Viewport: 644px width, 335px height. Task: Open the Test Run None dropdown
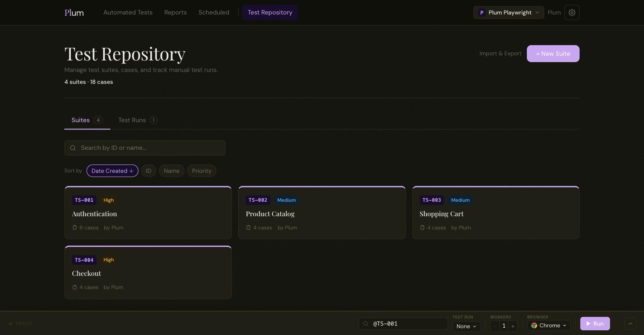pyautogui.click(x=466, y=326)
